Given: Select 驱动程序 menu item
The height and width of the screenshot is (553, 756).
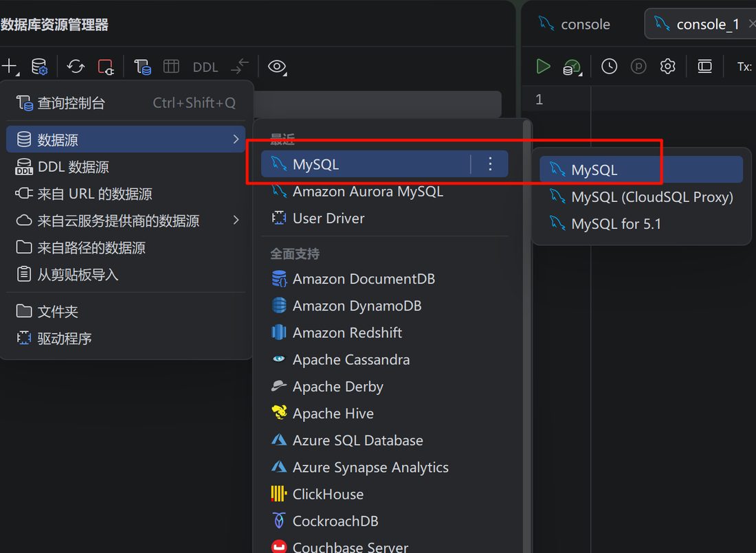Looking at the screenshot, I should (126, 339).
